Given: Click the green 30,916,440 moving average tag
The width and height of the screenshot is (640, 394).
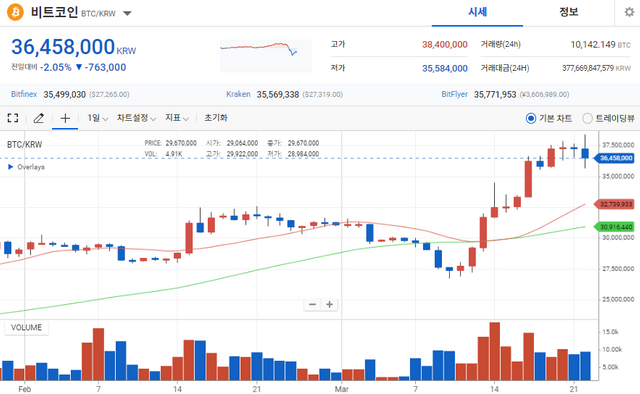Looking at the screenshot, I should tap(613, 227).
